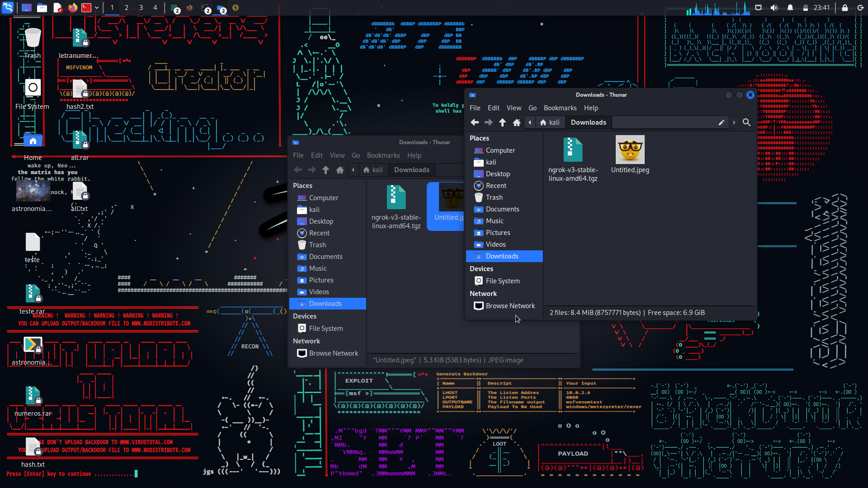The image size is (868, 488).
Task: Launch Firefox from panel launcher
Action: coord(72,8)
